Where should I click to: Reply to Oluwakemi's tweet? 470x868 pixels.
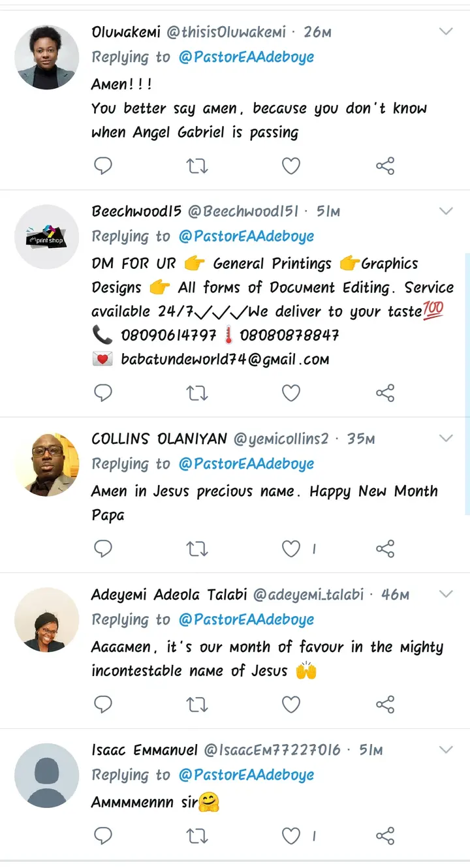click(x=103, y=166)
